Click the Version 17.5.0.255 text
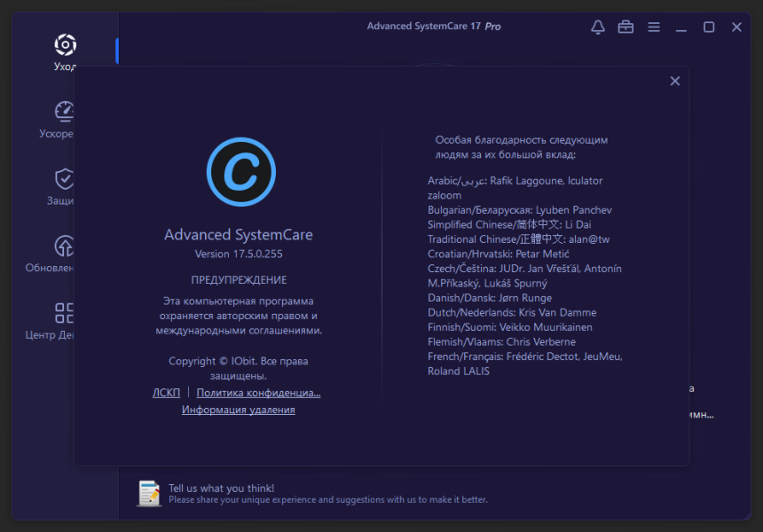This screenshot has height=532, width=763. click(239, 254)
